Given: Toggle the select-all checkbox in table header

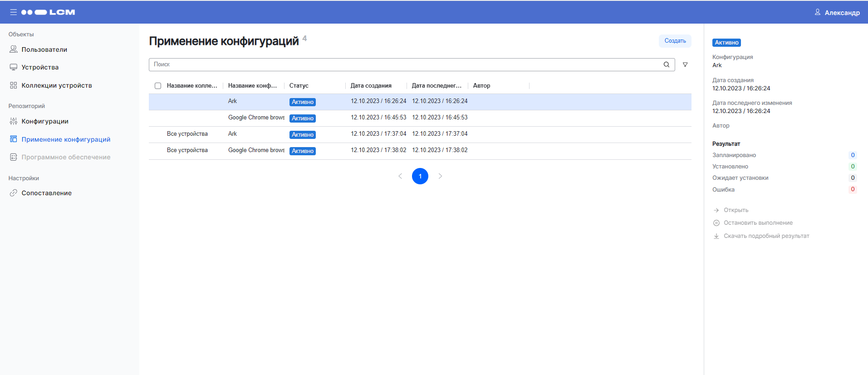Looking at the screenshot, I should [158, 86].
